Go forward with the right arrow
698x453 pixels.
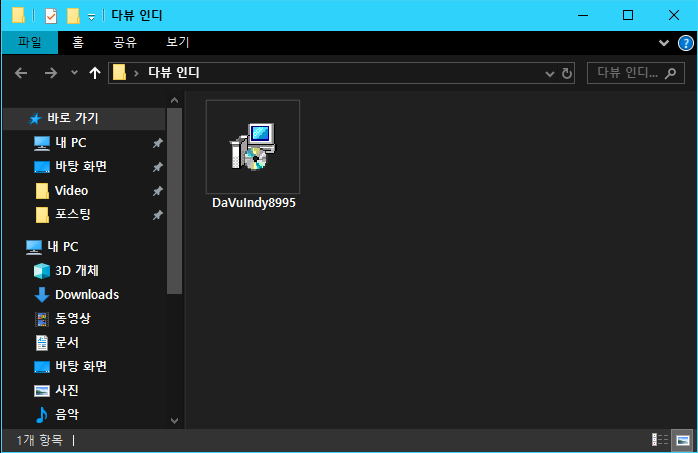pyautogui.click(x=51, y=73)
